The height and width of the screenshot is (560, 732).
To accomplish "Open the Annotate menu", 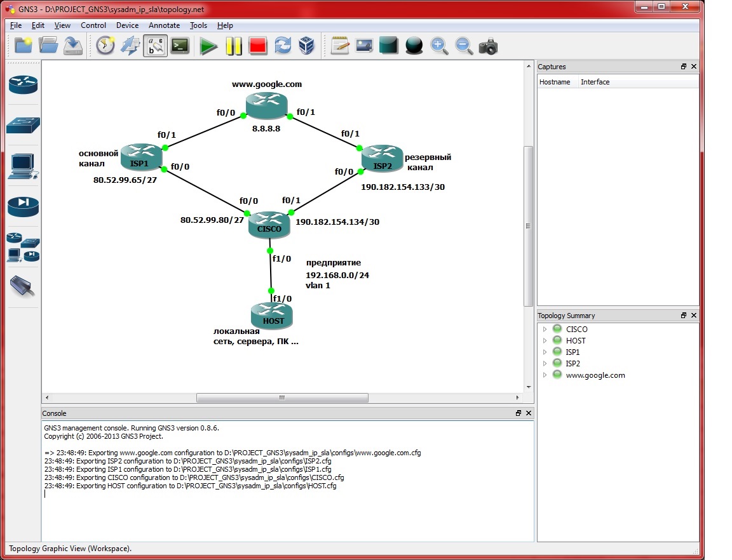I will point(165,25).
